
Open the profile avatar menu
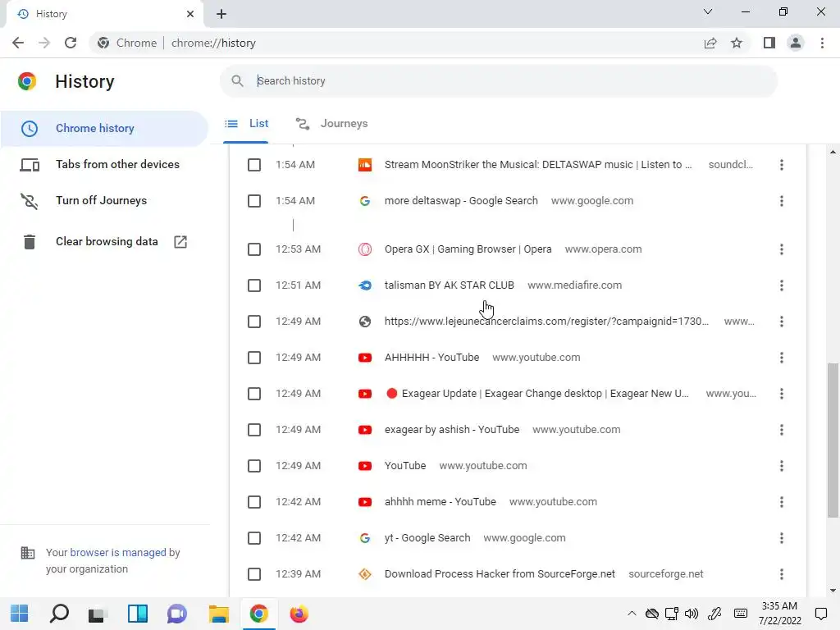(x=796, y=43)
